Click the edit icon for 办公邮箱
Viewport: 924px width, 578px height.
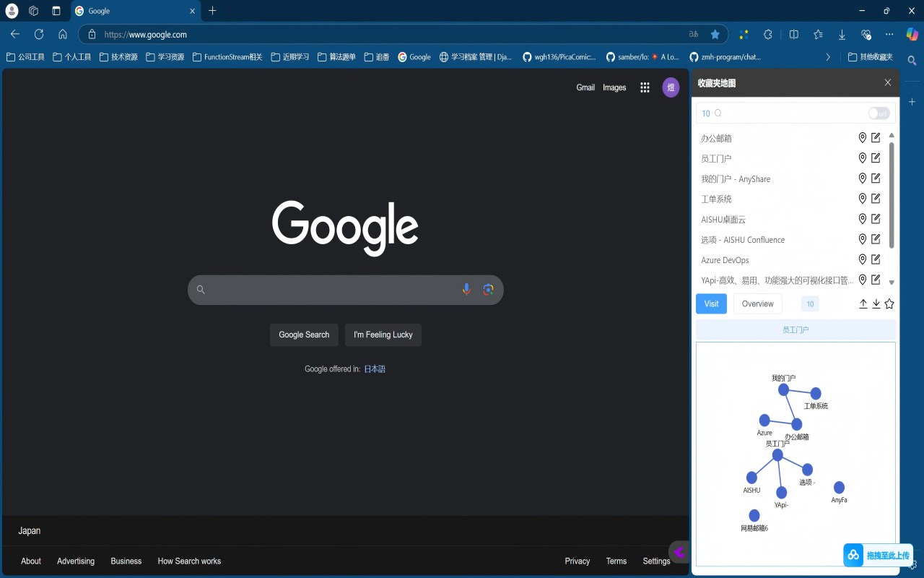[876, 137]
